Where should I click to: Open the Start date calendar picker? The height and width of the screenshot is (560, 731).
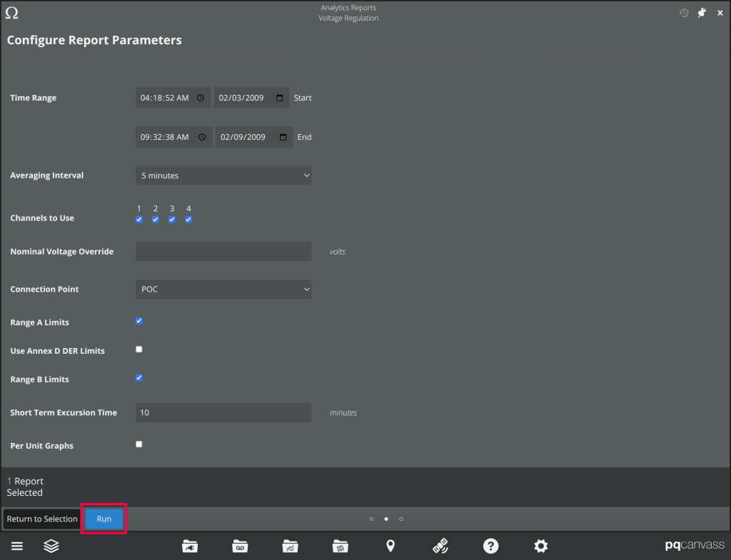tap(280, 98)
